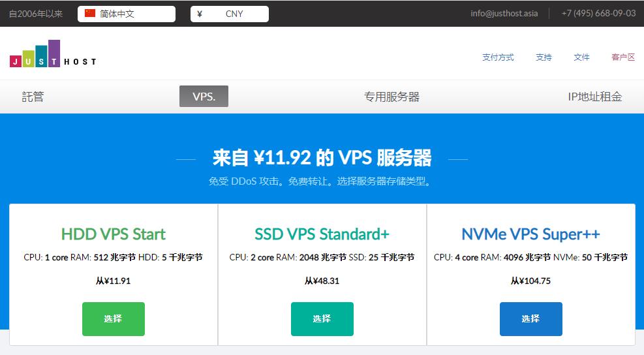Click the phone number +7 (495) 668-09-03

pyautogui.click(x=598, y=13)
